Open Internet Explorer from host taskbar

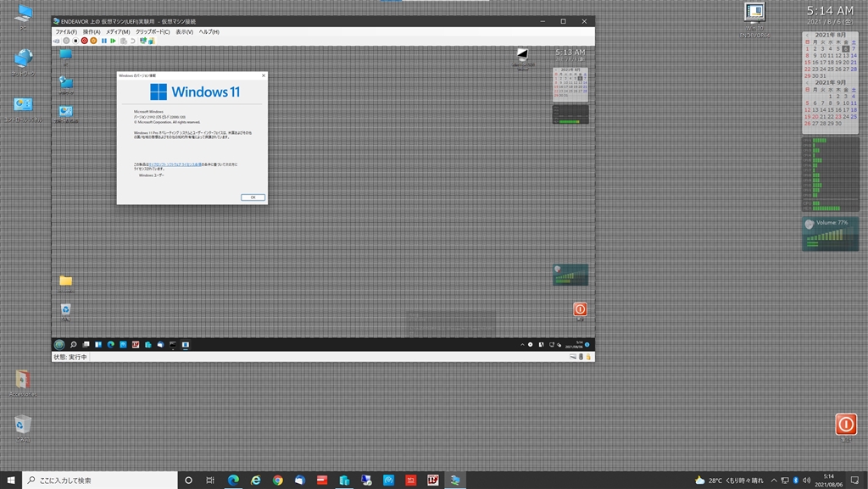pyautogui.click(x=255, y=481)
